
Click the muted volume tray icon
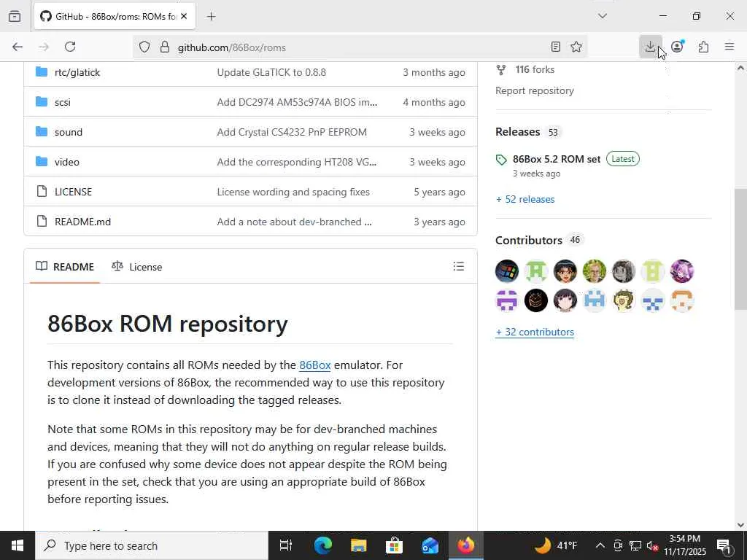point(652,545)
